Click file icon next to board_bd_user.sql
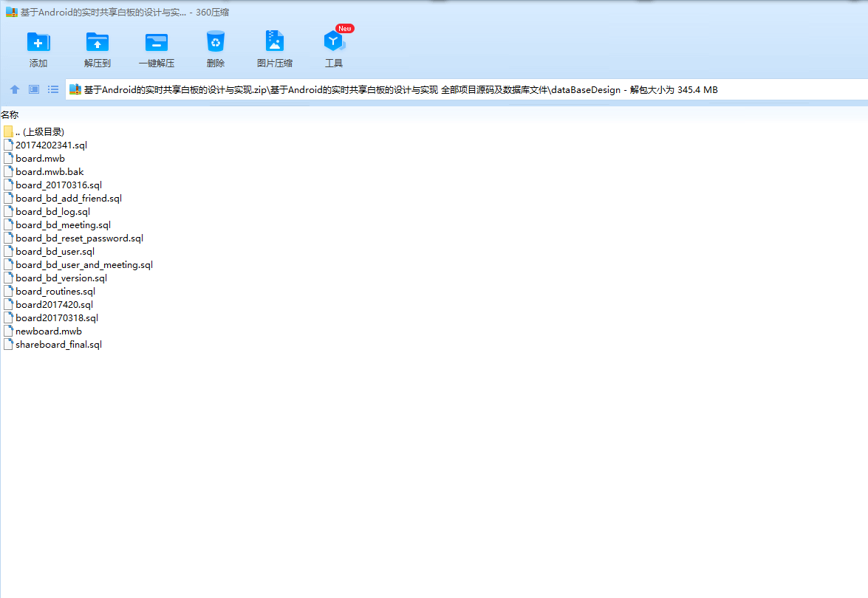The image size is (868, 598). coord(8,251)
